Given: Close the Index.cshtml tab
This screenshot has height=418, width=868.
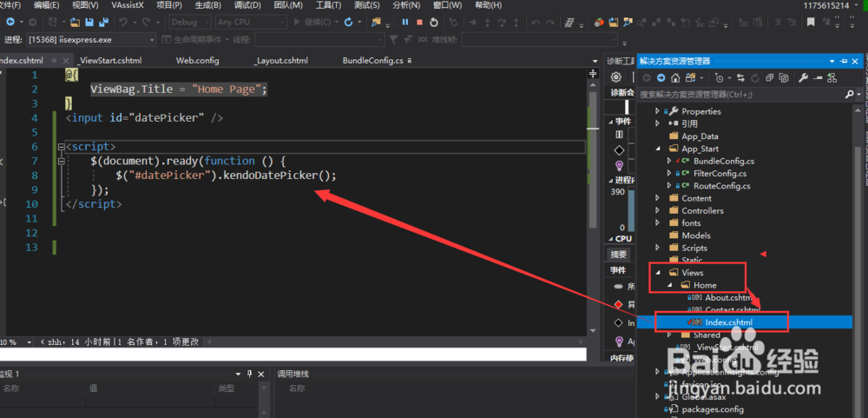Looking at the screenshot, I should [x=66, y=61].
